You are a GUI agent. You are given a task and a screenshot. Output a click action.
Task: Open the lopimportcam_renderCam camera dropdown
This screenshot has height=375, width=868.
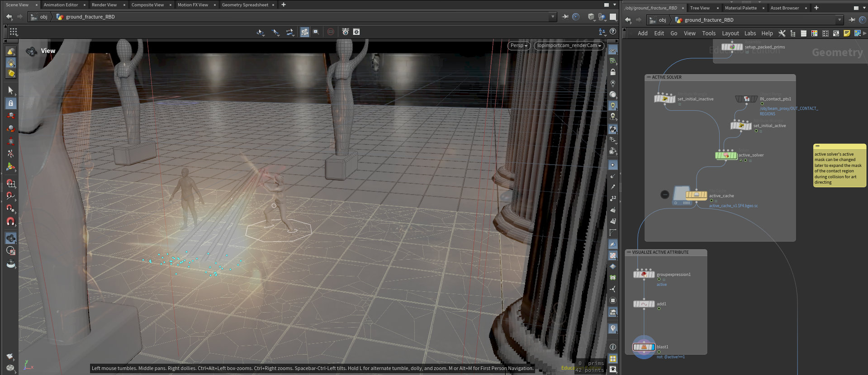(x=569, y=46)
